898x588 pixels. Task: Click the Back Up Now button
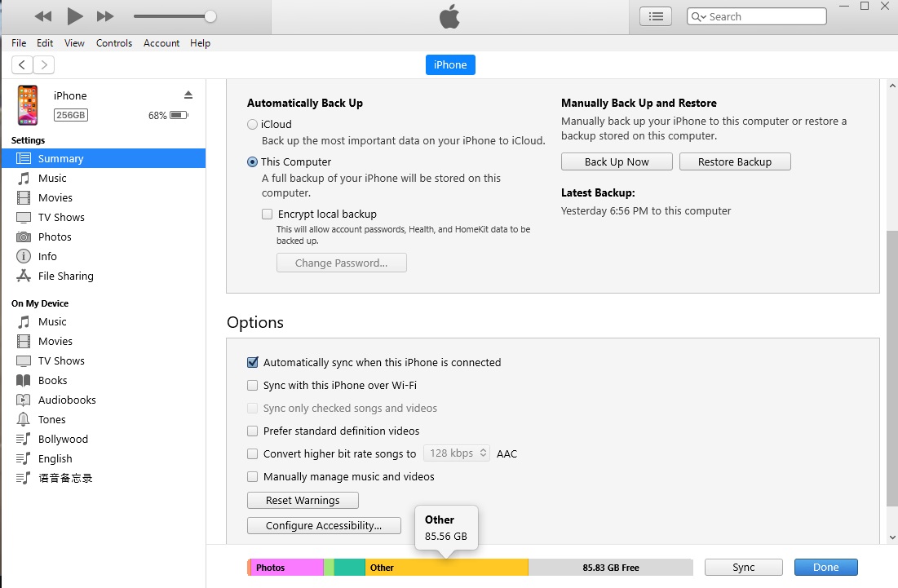[x=617, y=162]
